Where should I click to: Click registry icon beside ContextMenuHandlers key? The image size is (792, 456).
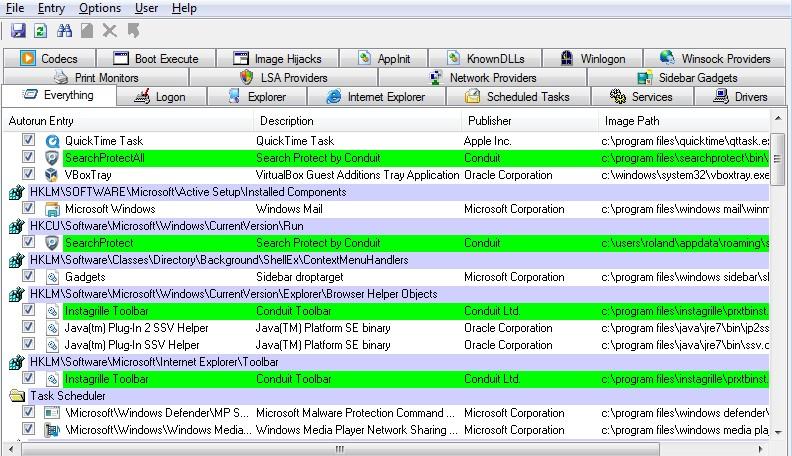click(x=17, y=260)
